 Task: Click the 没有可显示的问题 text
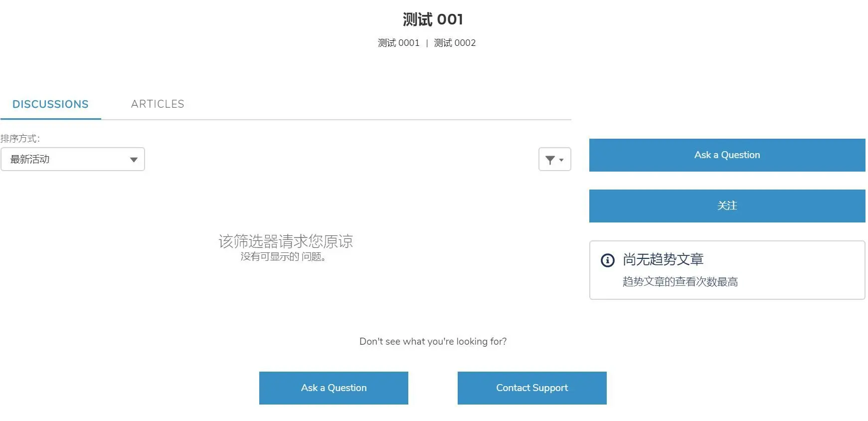click(x=283, y=256)
